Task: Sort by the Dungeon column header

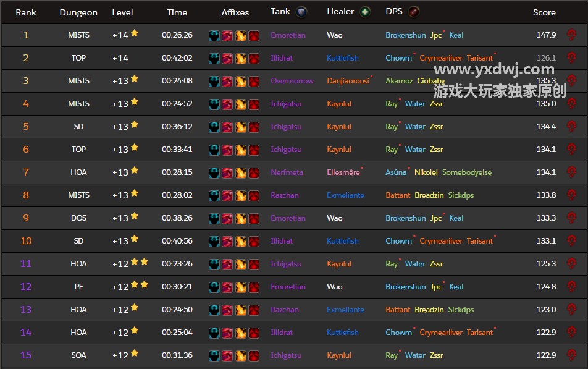Action: pyautogui.click(x=78, y=12)
